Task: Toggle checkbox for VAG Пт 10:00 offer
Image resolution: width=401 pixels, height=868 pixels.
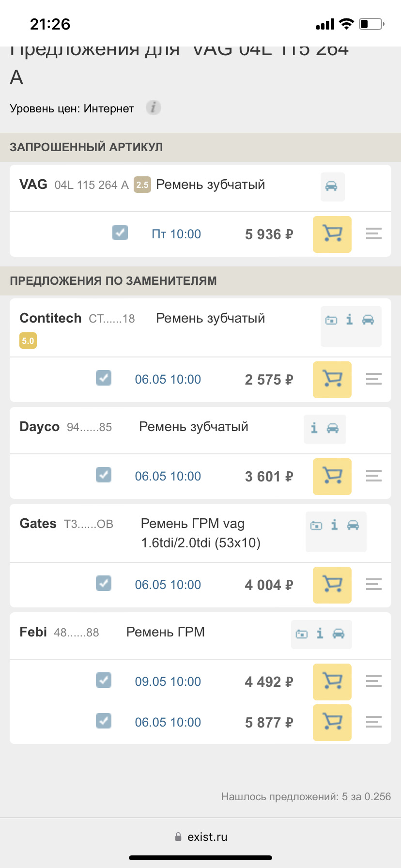Action: (120, 232)
